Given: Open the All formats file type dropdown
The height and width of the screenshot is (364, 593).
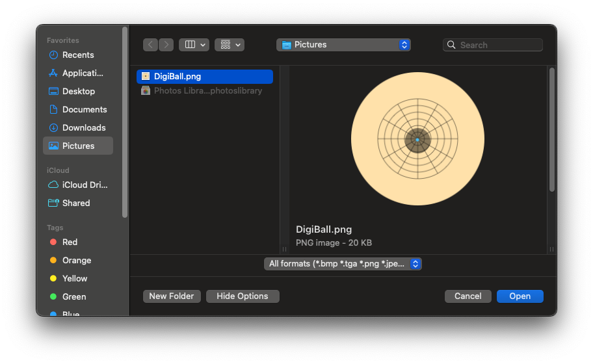Looking at the screenshot, I should (x=343, y=264).
